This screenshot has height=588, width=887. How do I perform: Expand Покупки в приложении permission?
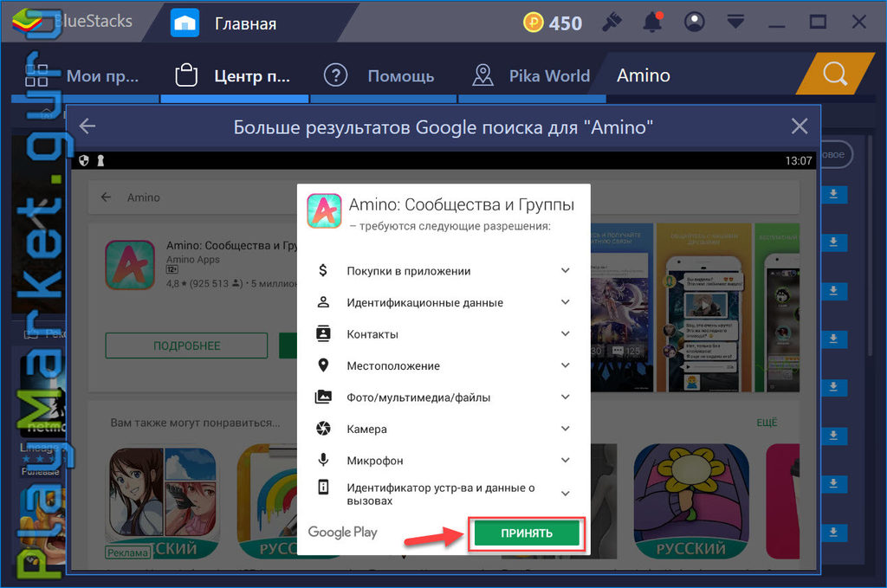point(565,270)
